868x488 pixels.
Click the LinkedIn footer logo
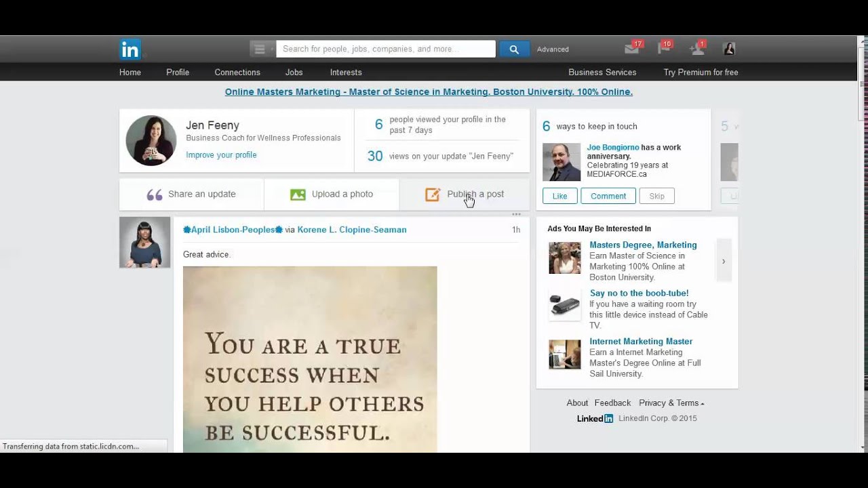(x=595, y=418)
